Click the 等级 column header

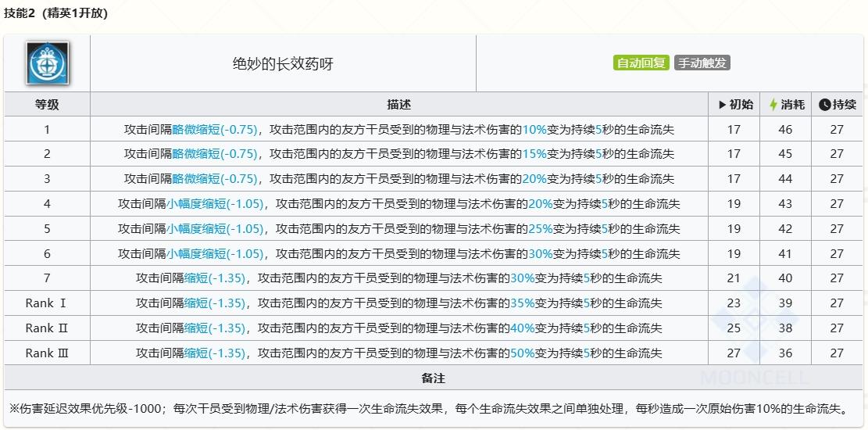pyautogui.click(x=47, y=105)
